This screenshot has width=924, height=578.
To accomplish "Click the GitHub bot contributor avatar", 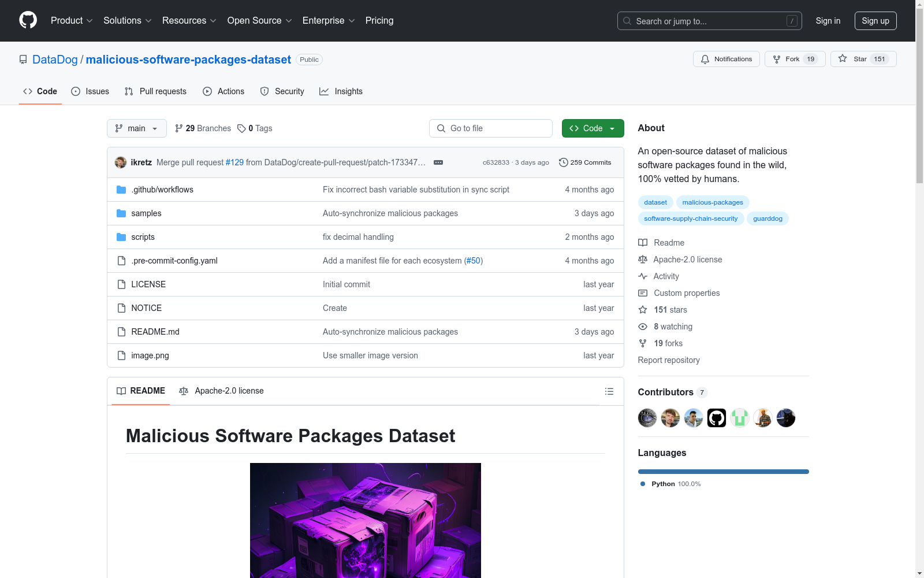I will point(717,417).
